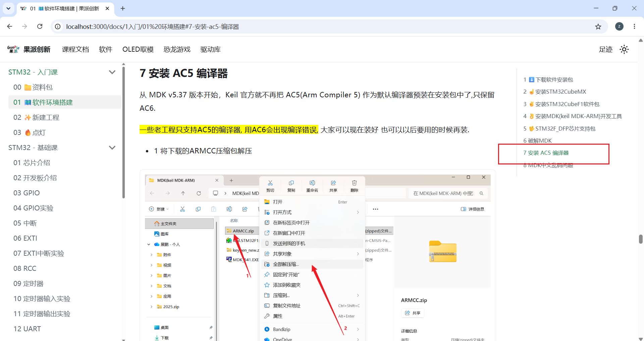Jump to 1 下载软件安装包 in outline

(x=548, y=80)
